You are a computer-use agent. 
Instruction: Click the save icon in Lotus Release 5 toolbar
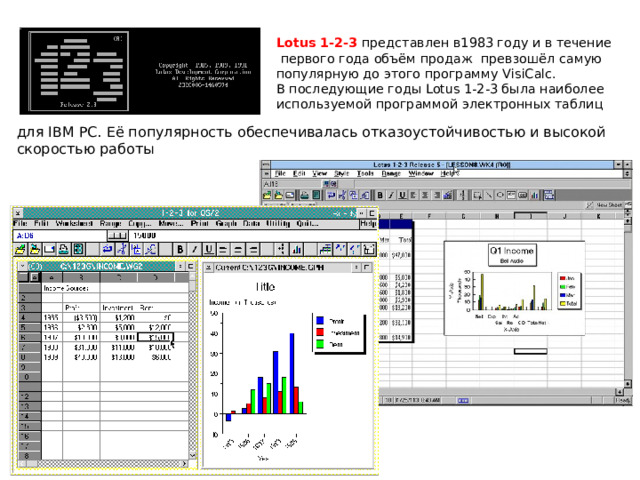(x=278, y=195)
